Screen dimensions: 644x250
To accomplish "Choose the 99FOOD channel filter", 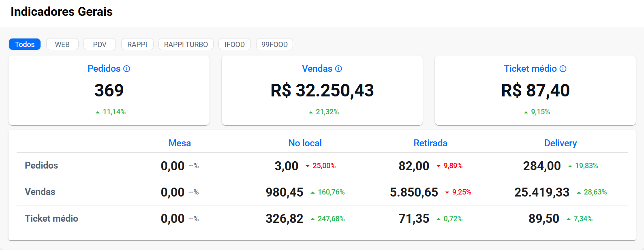I will pos(274,44).
